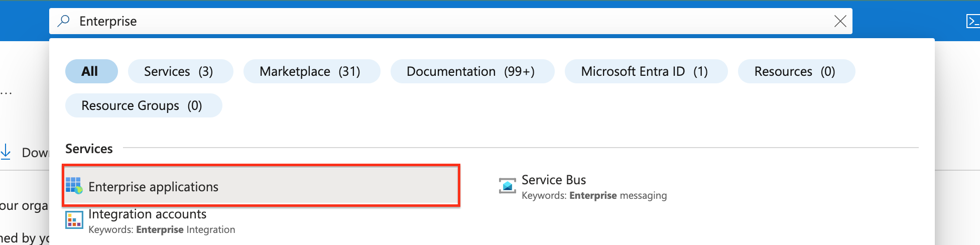The height and width of the screenshot is (245, 980).
Task: Click the Services section heading
Action: coord(89,149)
